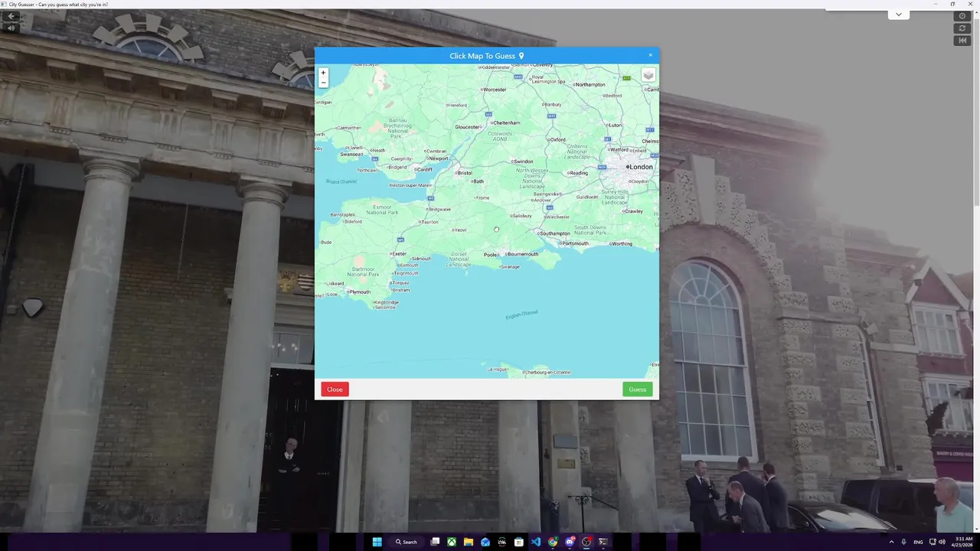Click Cheltenham on the map
This screenshot has height=551, width=980.
coord(507,122)
